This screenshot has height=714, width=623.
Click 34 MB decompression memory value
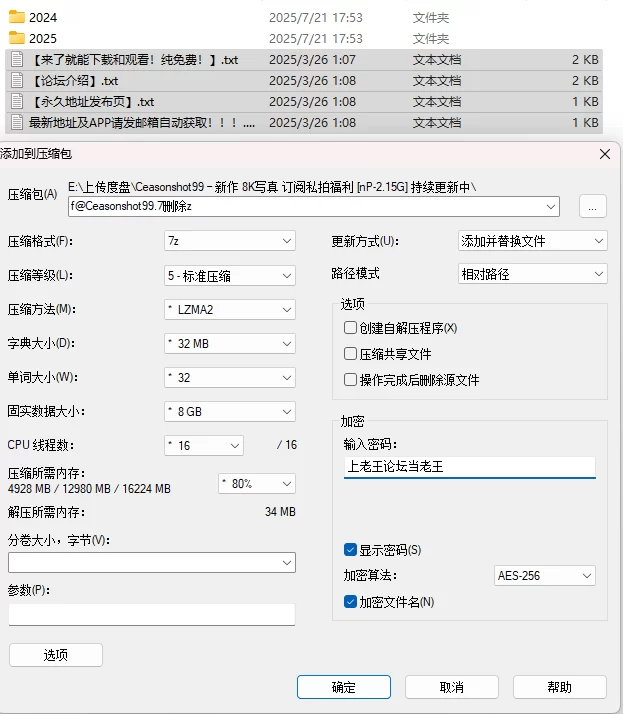click(x=280, y=512)
